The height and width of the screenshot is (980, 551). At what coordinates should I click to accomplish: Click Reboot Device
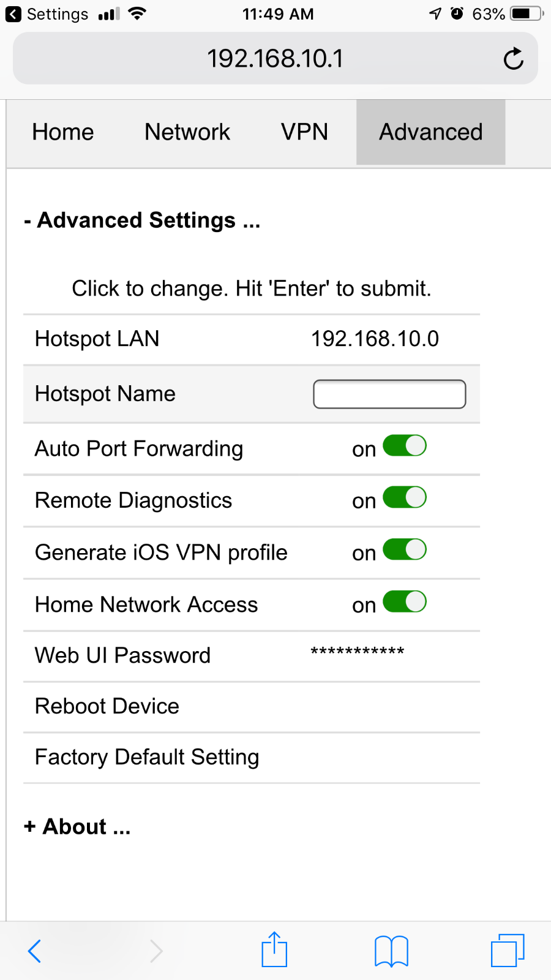point(252,707)
